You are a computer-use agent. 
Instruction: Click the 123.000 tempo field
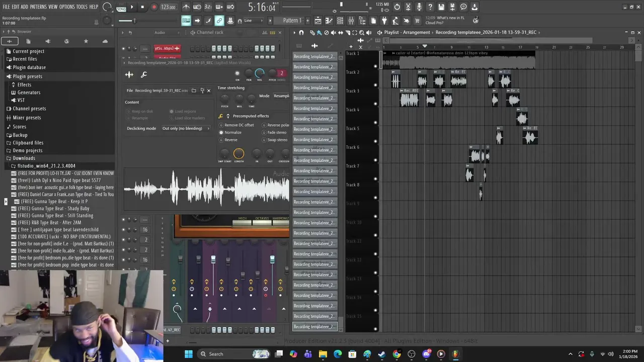click(x=168, y=7)
